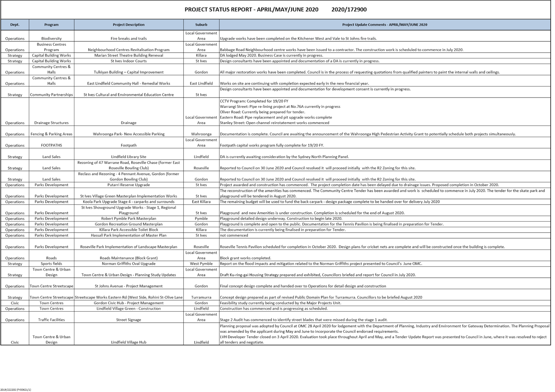Click Gordon Recreation Ground Masterplan cell
Image resolution: width=555 pixels, height=392 pixels.
pyautogui.click(x=128, y=224)
